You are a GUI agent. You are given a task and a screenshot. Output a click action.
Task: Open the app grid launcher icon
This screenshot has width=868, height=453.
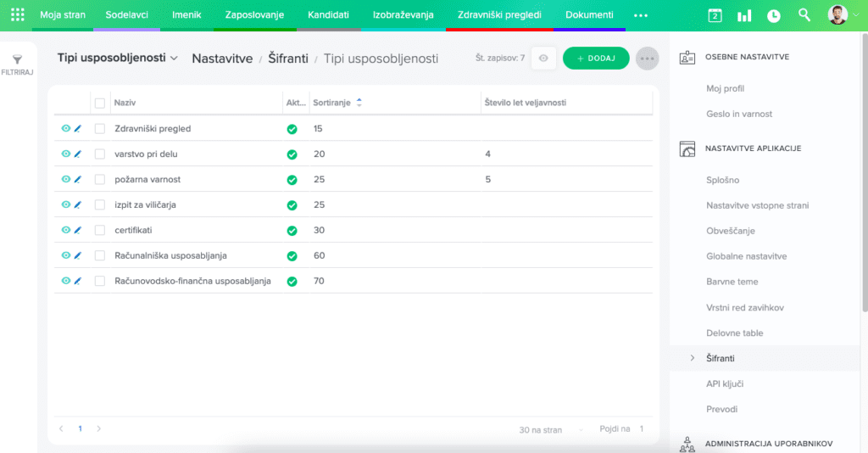pyautogui.click(x=17, y=15)
